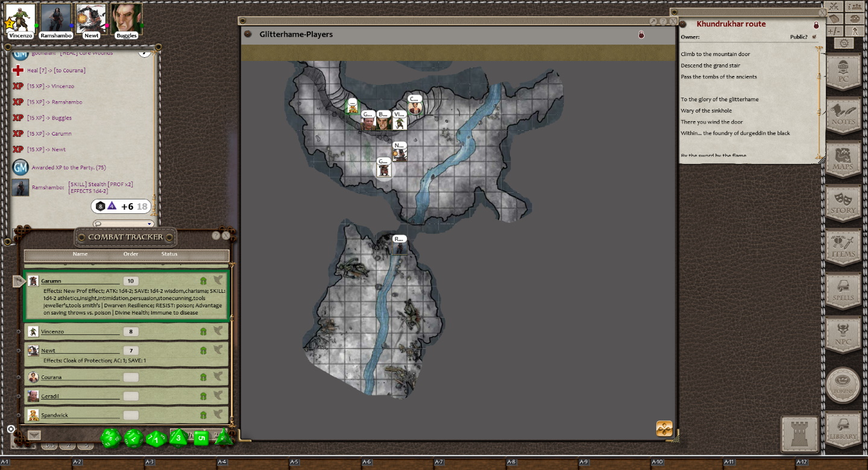868x470 pixels.
Task: Toggle the Glitterhame-Players map lock
Action: (x=641, y=35)
